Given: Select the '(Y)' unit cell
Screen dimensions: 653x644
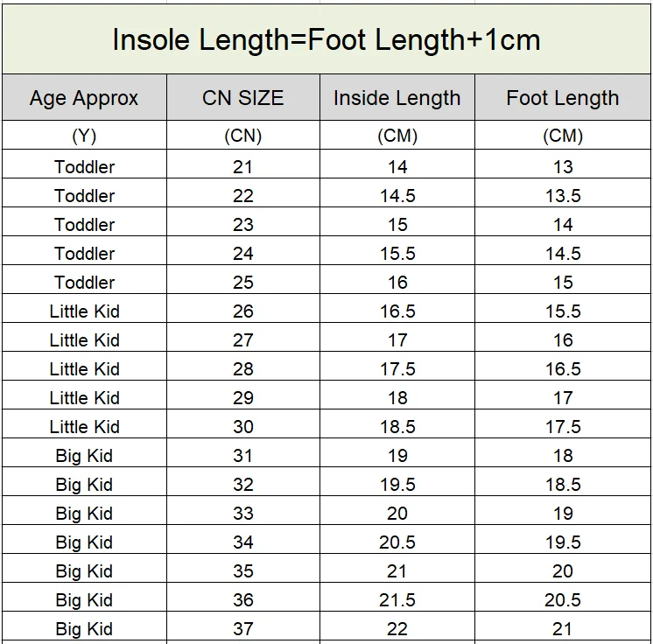Looking at the screenshot, I should [84, 136].
